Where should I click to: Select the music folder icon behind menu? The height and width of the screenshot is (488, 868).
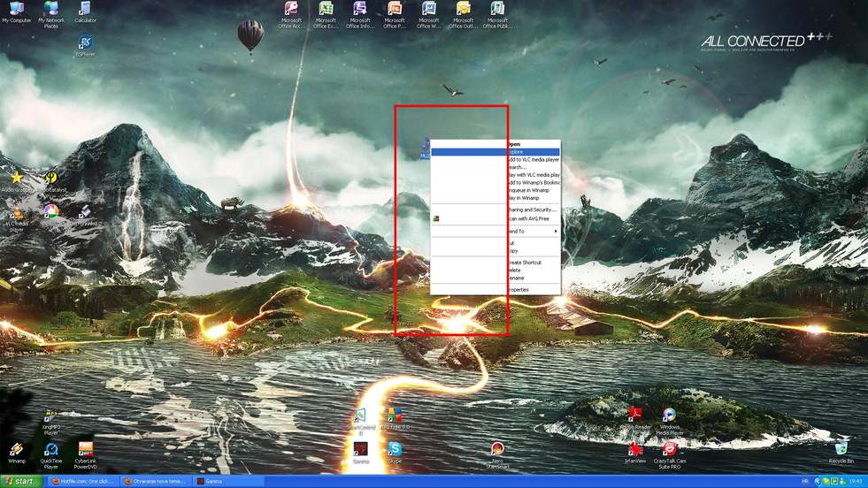(425, 149)
